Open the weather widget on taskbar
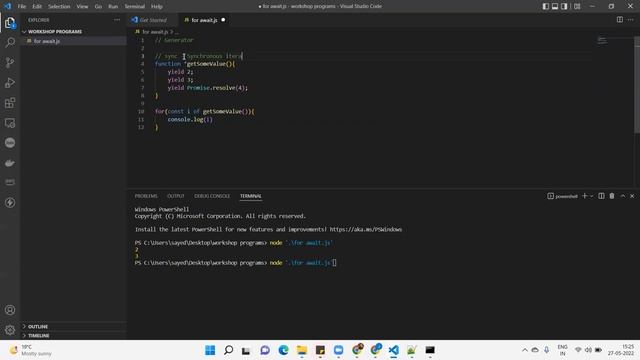Image resolution: width=640 pixels, height=360 pixels. point(31,350)
